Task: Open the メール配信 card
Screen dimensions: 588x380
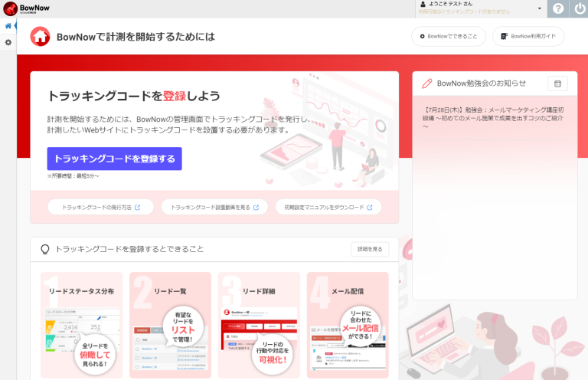Action: click(348, 325)
